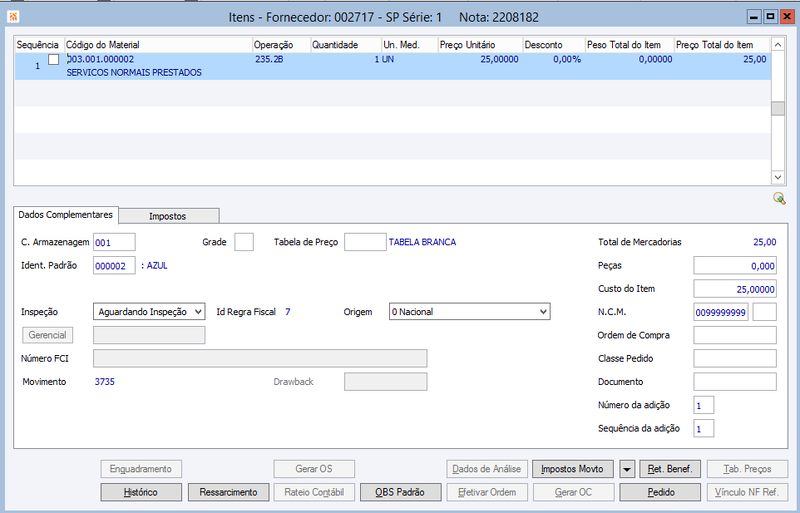This screenshot has width=800, height=513.
Task: Switch to the Impostos tab
Action: pyautogui.click(x=169, y=216)
